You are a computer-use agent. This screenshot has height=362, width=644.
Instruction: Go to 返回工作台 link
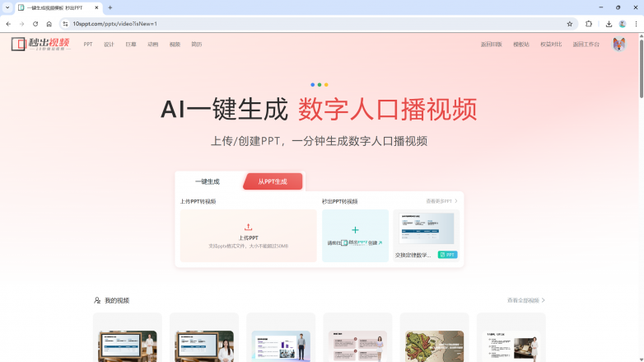point(586,44)
